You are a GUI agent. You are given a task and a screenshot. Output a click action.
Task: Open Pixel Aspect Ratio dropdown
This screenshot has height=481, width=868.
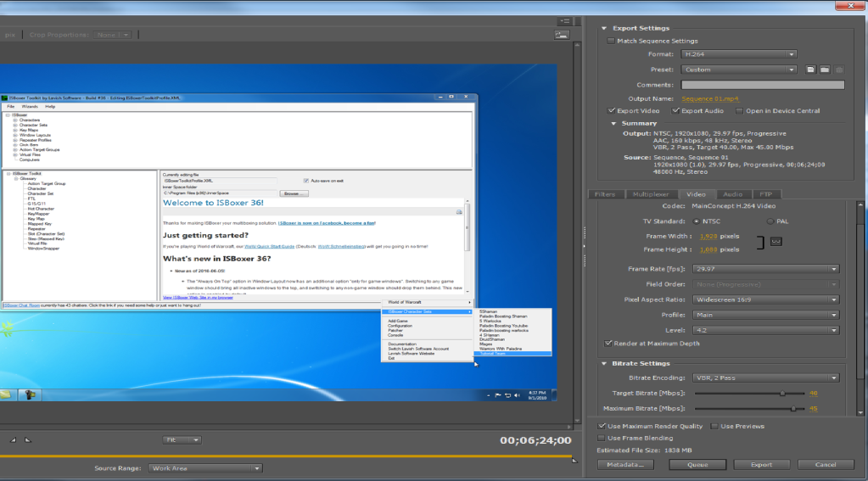pos(766,299)
